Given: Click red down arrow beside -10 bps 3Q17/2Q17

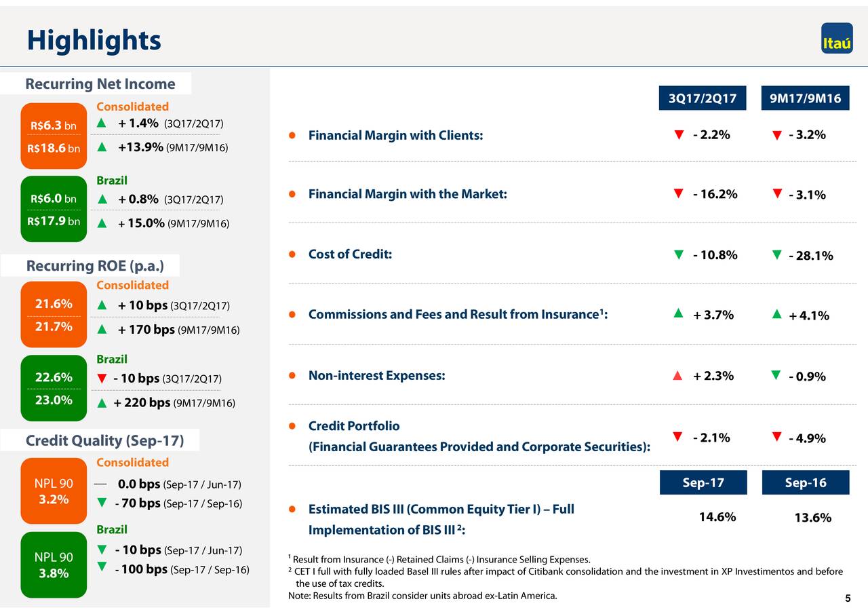Looking at the screenshot, I should coord(101,378).
